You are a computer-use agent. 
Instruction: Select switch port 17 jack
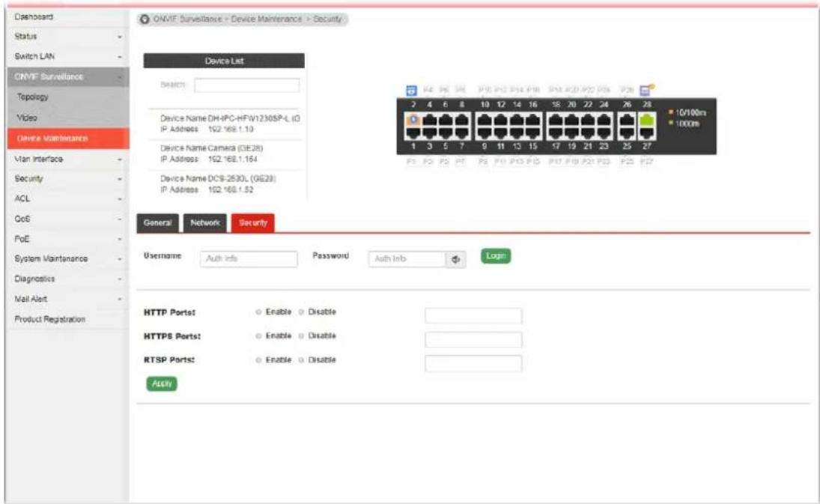(x=556, y=133)
